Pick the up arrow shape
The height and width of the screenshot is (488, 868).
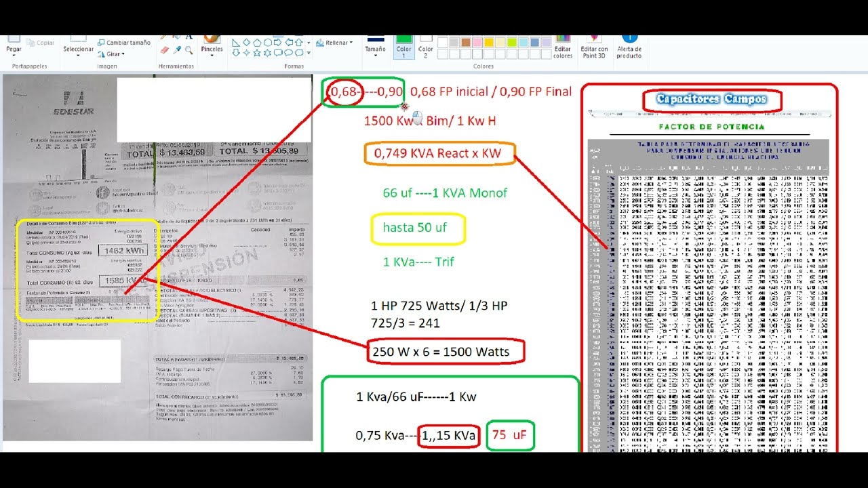(299, 42)
